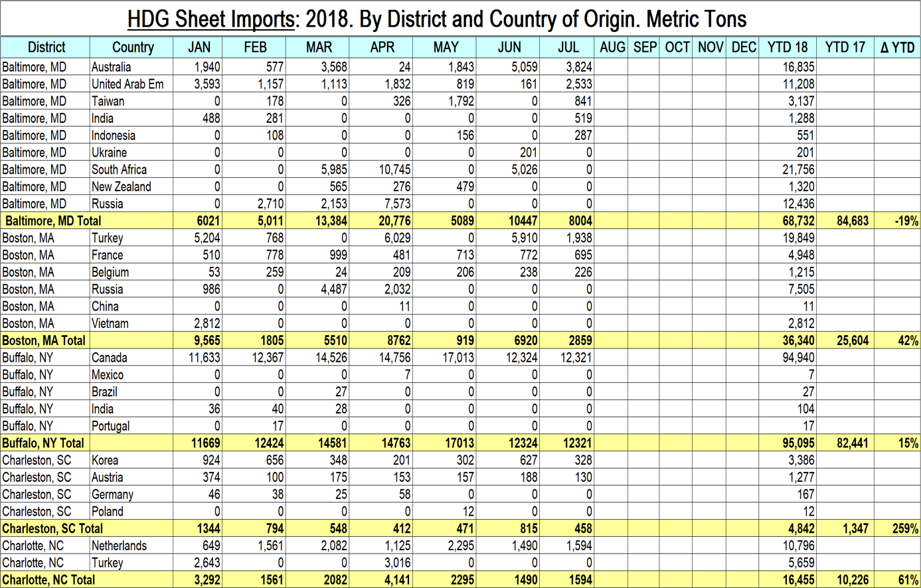The image size is (921, 588).
Task: Select the Portugal country cell
Action: (x=111, y=426)
